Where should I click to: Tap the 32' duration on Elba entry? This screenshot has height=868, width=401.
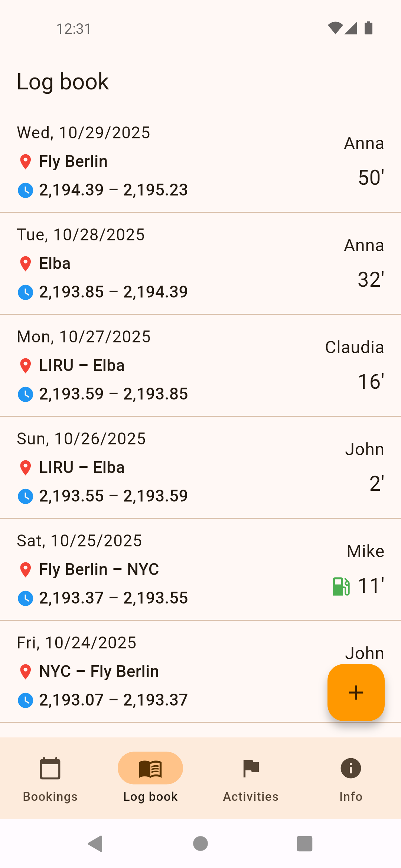[x=371, y=280]
